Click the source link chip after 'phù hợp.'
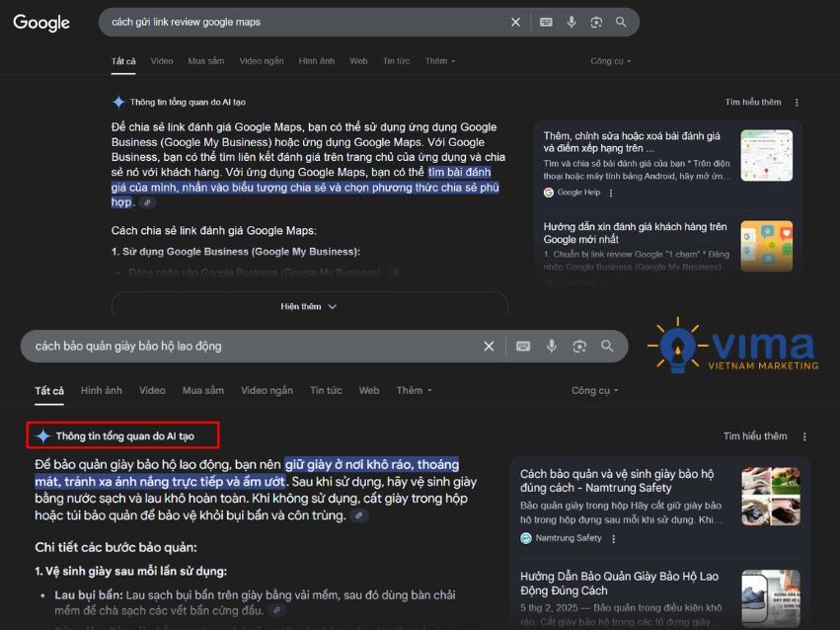The image size is (840, 630). pyautogui.click(x=147, y=202)
